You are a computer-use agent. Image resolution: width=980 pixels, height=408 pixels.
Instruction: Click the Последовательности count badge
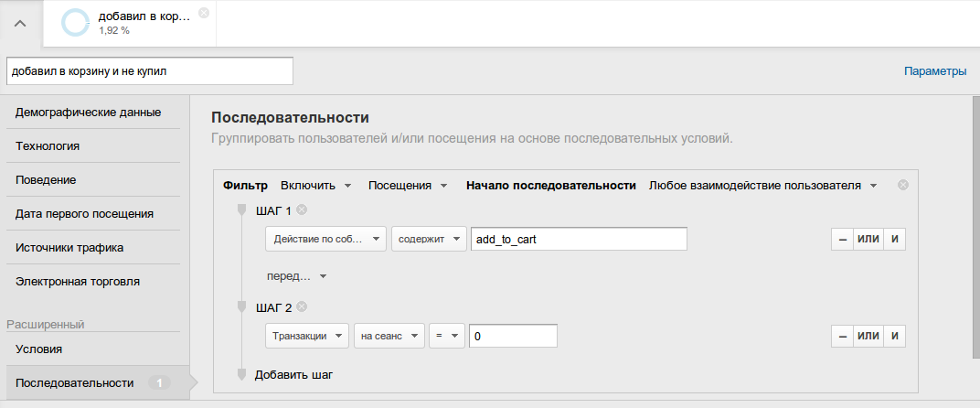[159, 383]
